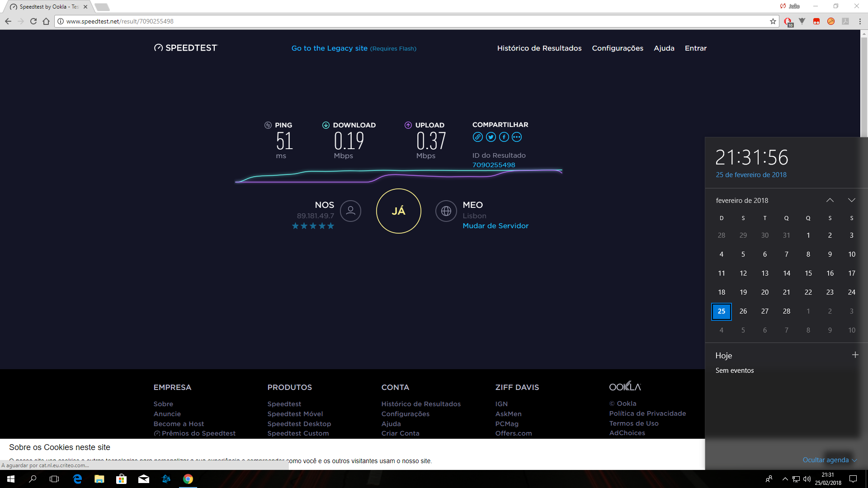Open AdChoices footer link
Image resolution: width=868 pixels, height=488 pixels.
[x=627, y=433]
